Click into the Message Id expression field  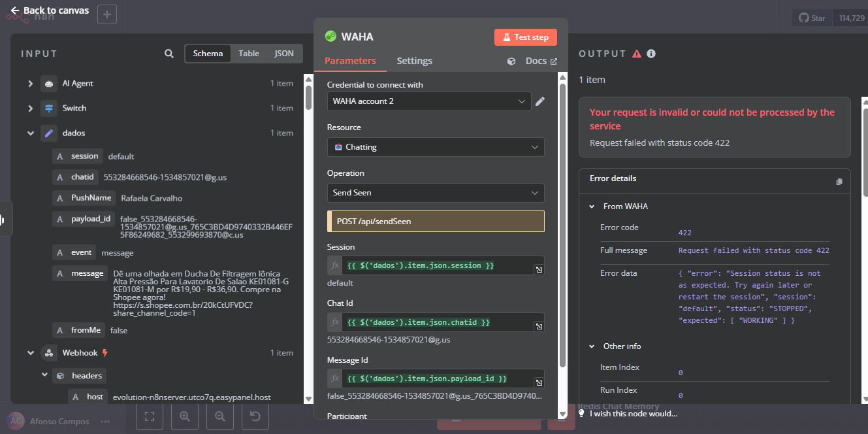click(438, 378)
